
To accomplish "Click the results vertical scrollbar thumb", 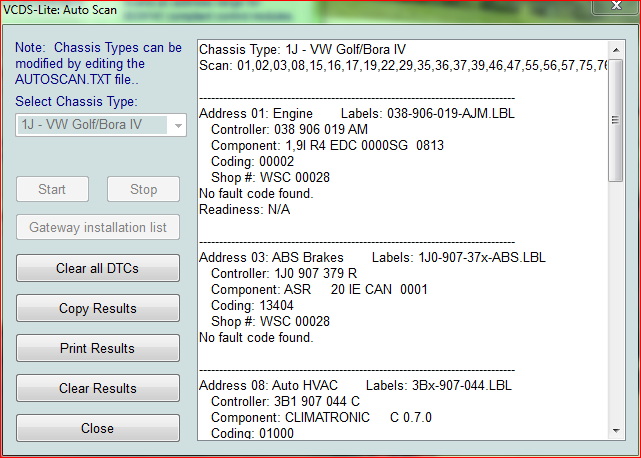I will 616,120.
